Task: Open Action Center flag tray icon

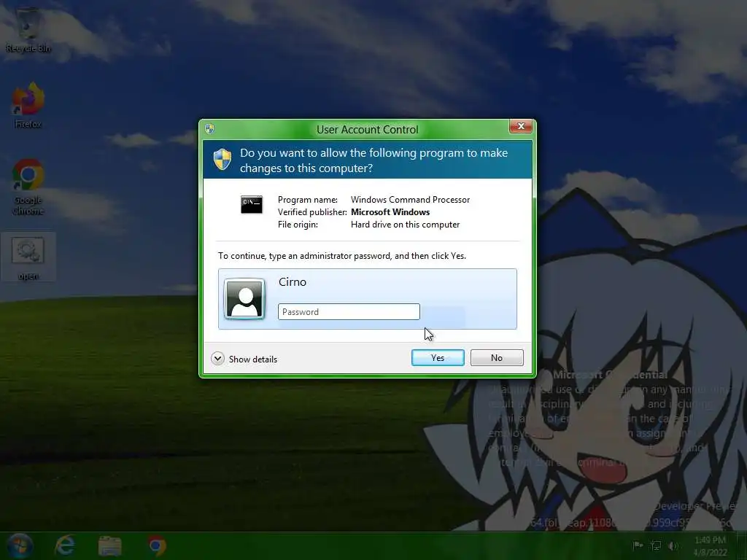Action: 638,545
